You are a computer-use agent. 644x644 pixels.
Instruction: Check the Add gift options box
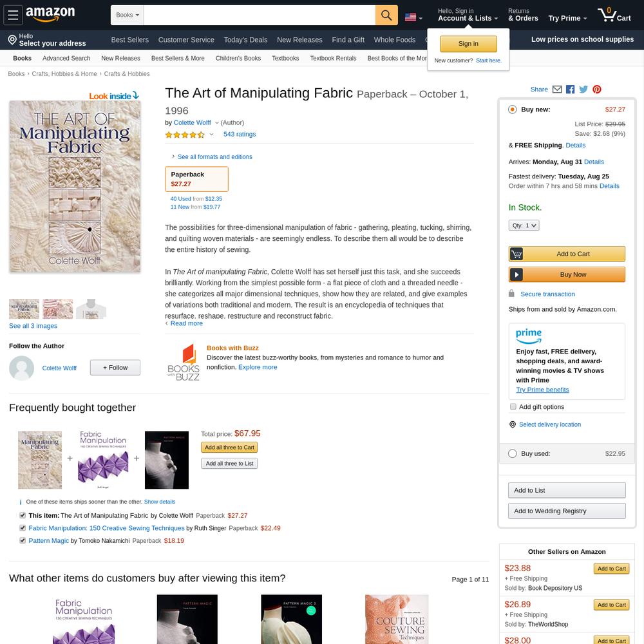[513, 406]
